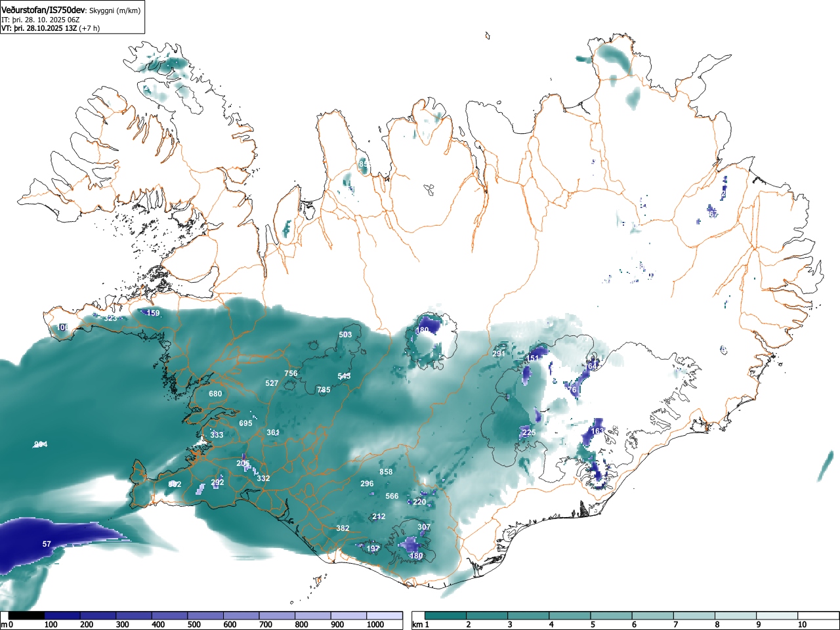Click the 220 visibility value on the map
This screenshot has width=840, height=630.
point(419,502)
